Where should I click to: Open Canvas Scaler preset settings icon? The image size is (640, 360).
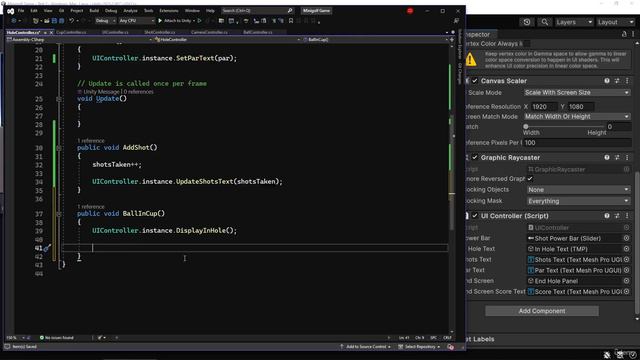(617, 81)
